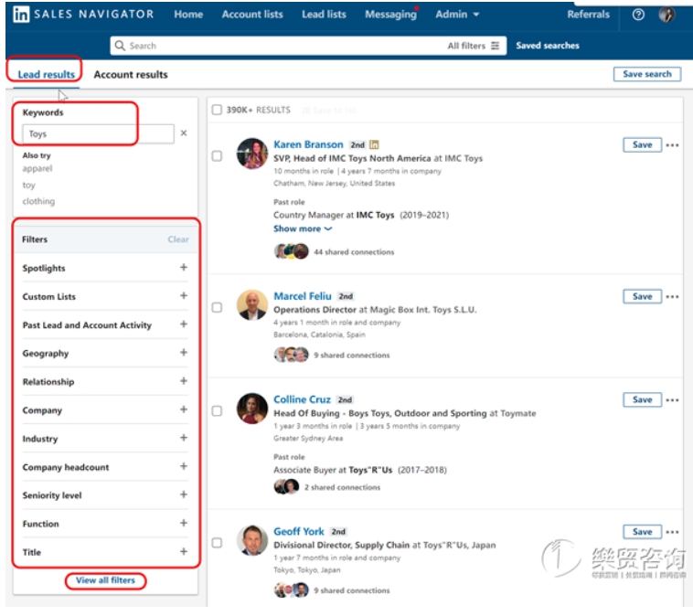Click LinkedIn premium badge beside Karen Branson

[x=374, y=144]
